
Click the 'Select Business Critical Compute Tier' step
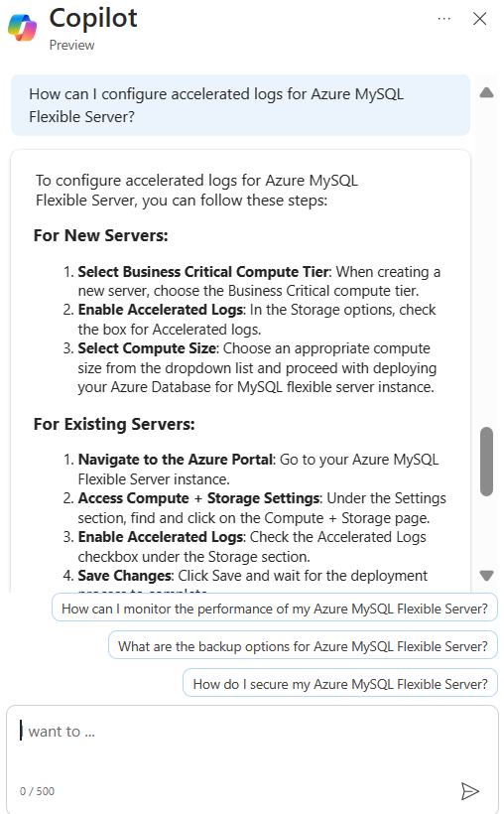pos(203,272)
